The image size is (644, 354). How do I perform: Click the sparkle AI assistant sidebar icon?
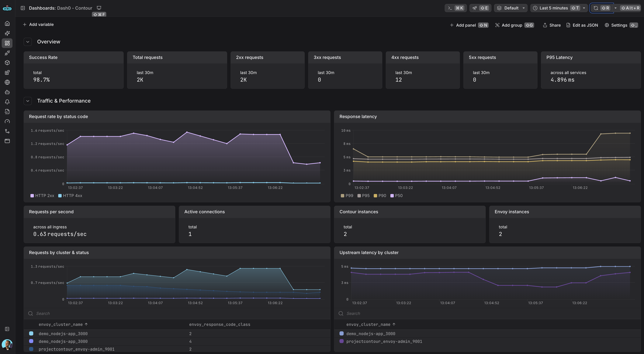point(7,33)
